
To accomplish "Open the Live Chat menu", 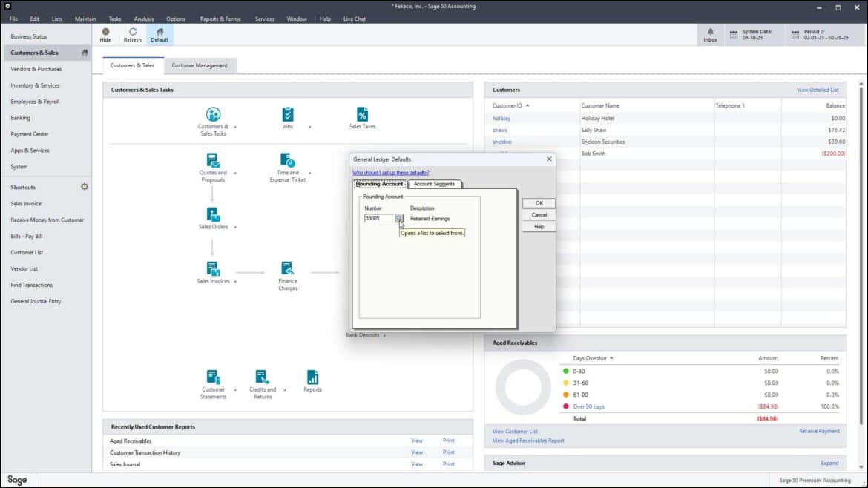I will pos(355,19).
